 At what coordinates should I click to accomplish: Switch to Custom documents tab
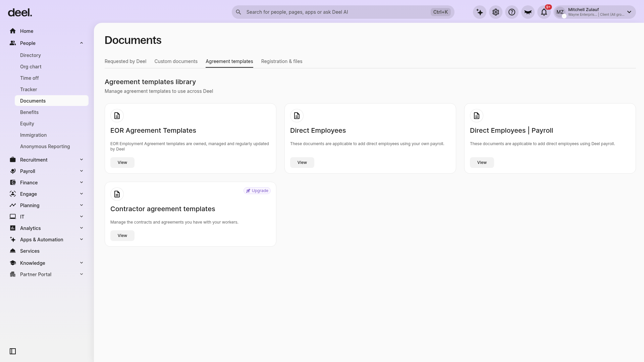(x=176, y=61)
